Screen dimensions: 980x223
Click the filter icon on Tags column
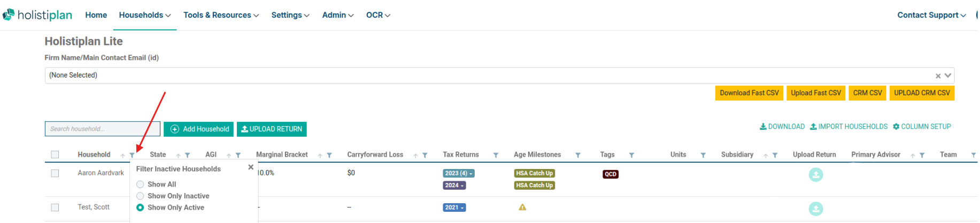click(x=631, y=155)
